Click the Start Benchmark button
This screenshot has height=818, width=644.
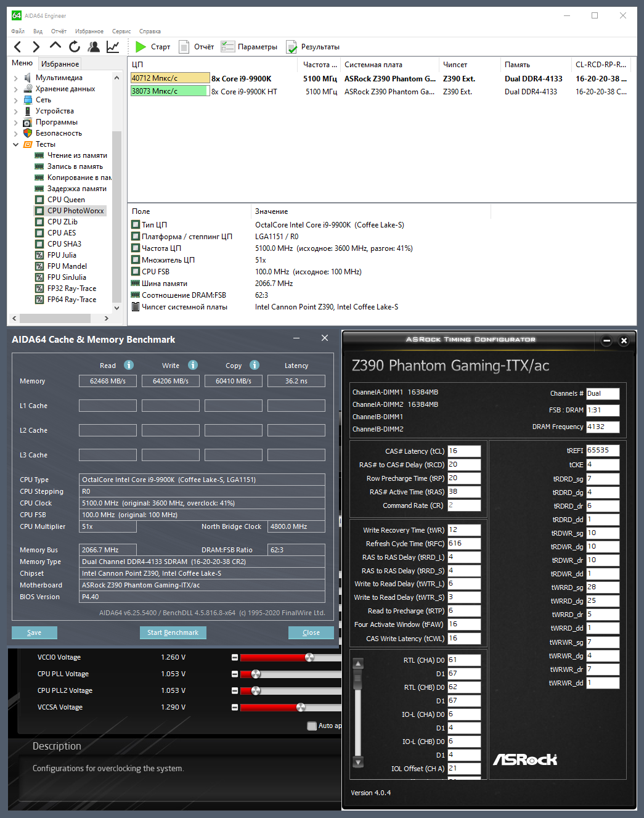click(x=173, y=632)
